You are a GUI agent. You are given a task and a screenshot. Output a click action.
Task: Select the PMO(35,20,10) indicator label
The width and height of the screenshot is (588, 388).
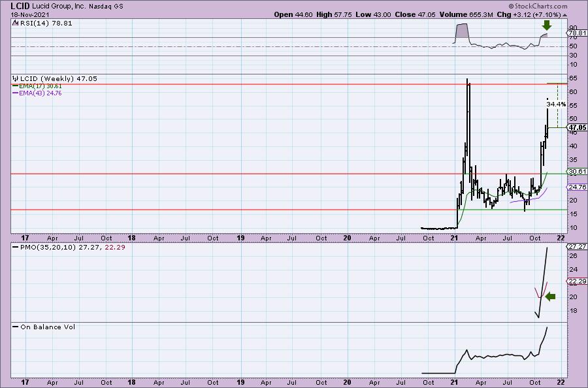click(48, 248)
